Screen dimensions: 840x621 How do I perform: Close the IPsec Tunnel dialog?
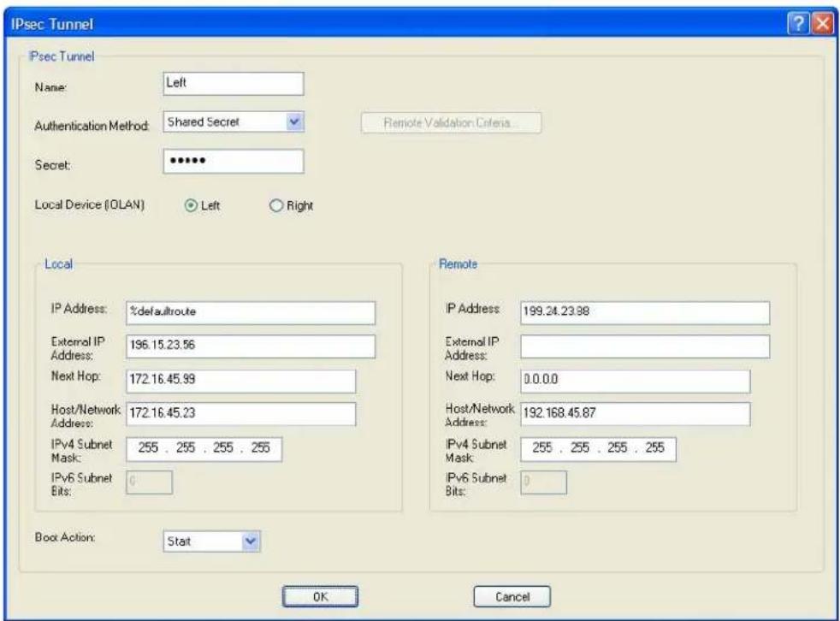(823, 24)
